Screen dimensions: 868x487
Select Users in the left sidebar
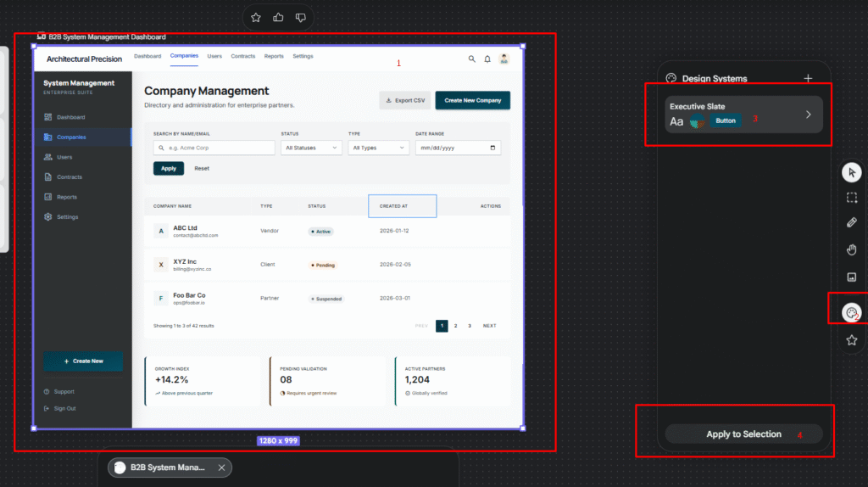[64, 157]
